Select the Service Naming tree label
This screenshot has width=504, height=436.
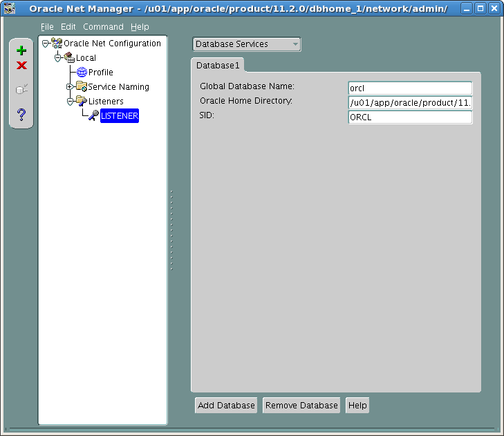pos(119,87)
